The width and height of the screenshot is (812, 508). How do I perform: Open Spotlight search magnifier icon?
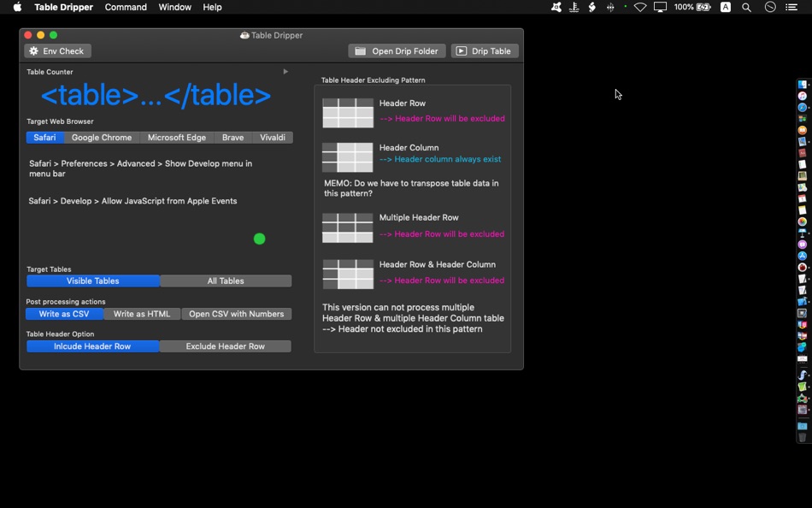(746, 7)
